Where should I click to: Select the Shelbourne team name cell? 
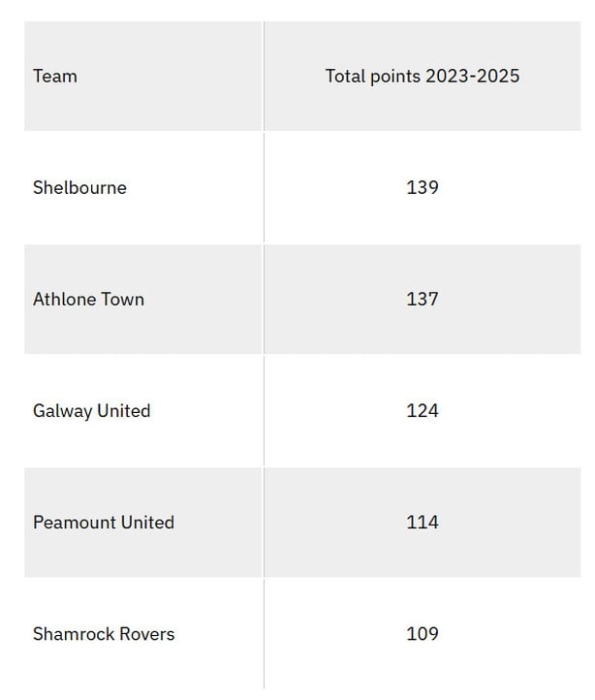click(x=79, y=187)
